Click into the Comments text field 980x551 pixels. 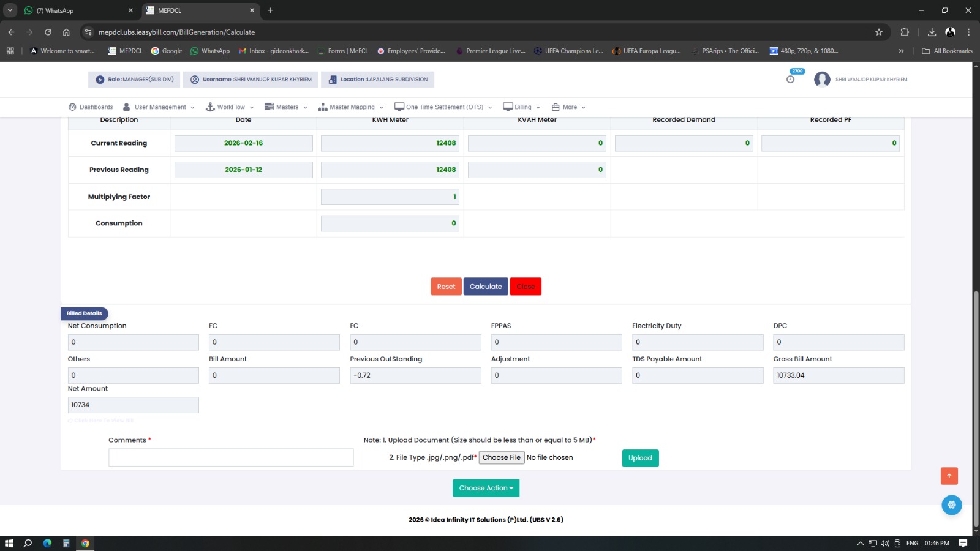click(x=231, y=457)
